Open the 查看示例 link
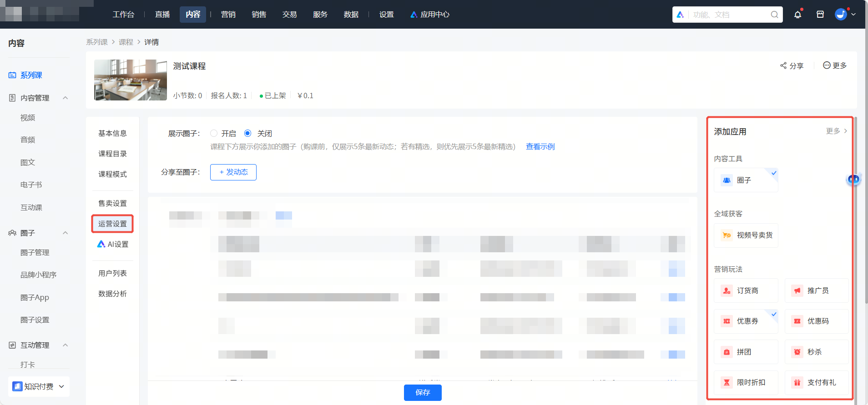 (540, 146)
